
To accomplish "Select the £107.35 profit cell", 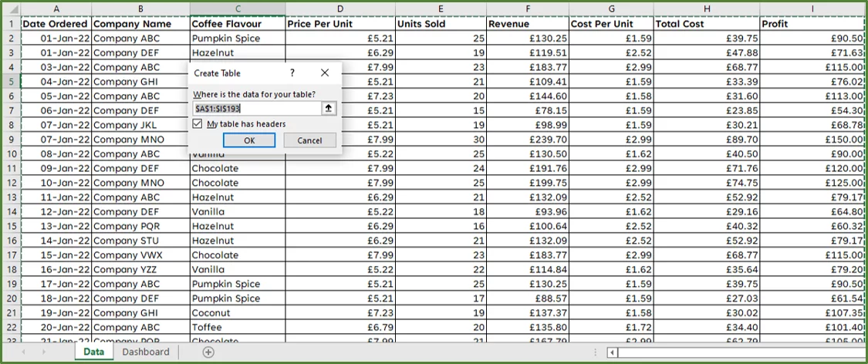I will [x=812, y=313].
